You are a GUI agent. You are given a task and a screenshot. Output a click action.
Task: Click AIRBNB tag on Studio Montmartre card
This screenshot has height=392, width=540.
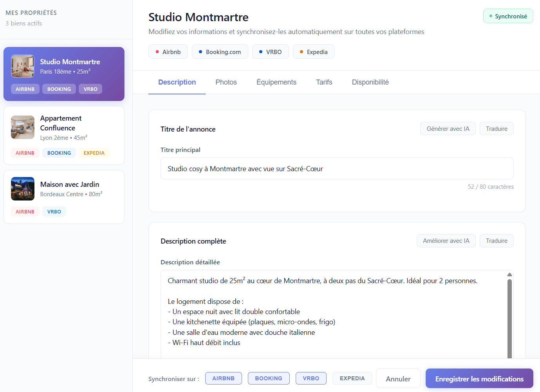[x=25, y=89]
